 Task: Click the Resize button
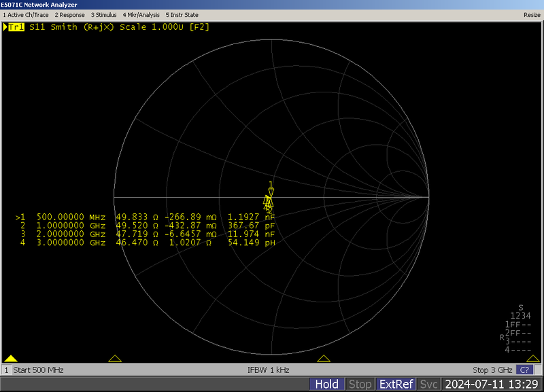pos(532,14)
